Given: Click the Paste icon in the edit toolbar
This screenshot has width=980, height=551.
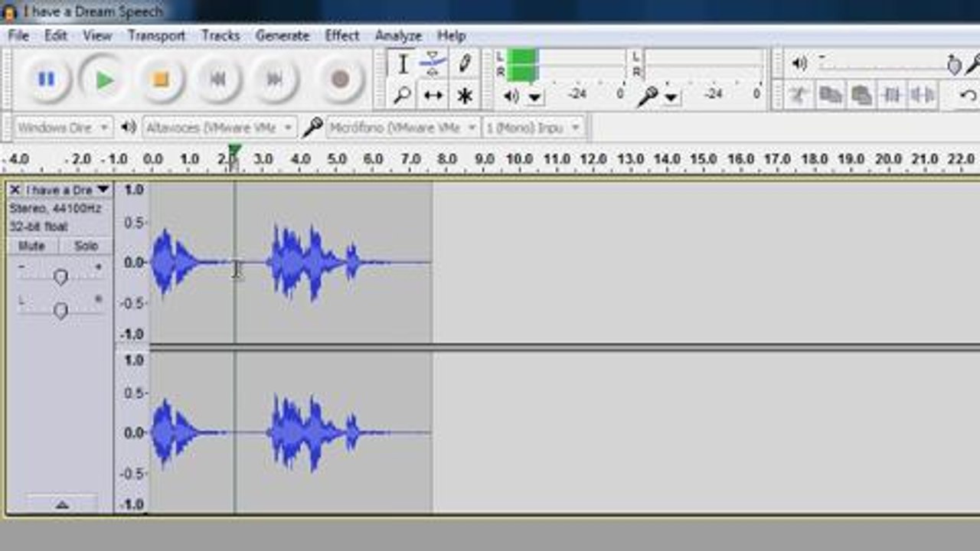Looking at the screenshot, I should click(x=861, y=96).
